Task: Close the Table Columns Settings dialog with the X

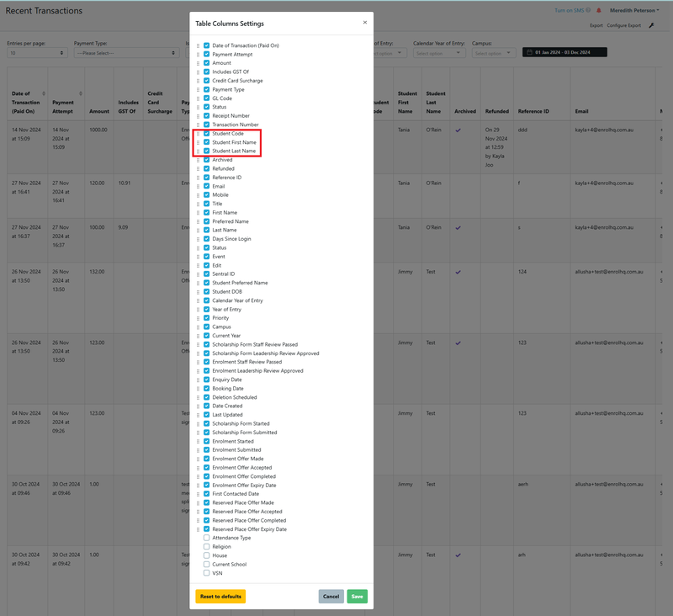Action: point(364,22)
